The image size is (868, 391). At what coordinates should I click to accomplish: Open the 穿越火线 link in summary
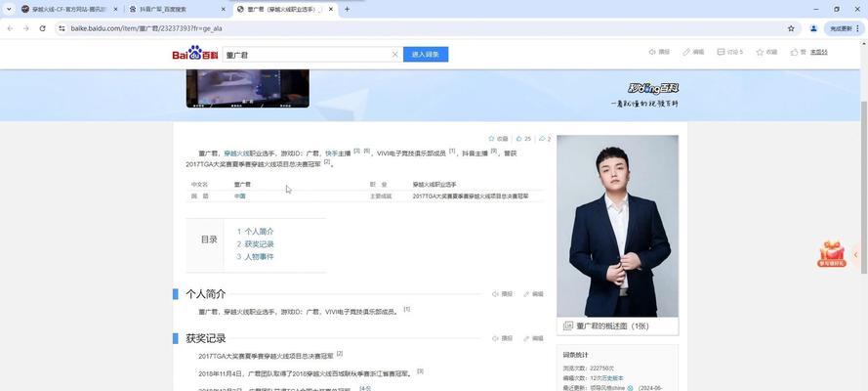(236, 153)
